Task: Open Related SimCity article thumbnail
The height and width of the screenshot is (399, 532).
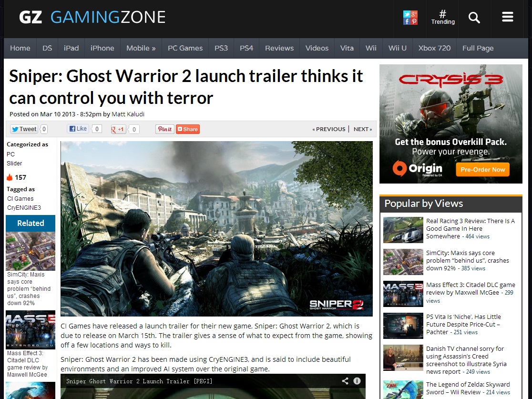Action: [x=31, y=251]
